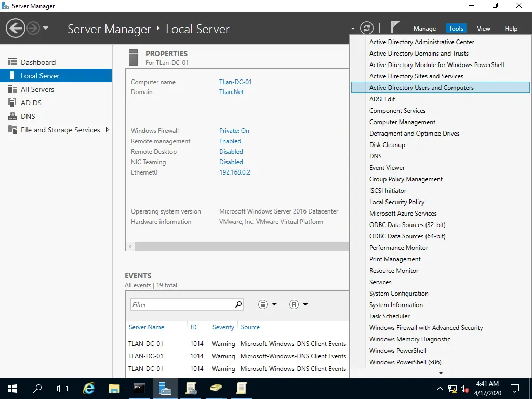Refresh Server Manager with the refresh icon
Viewport: 532px width, 399px height.
coord(367,28)
